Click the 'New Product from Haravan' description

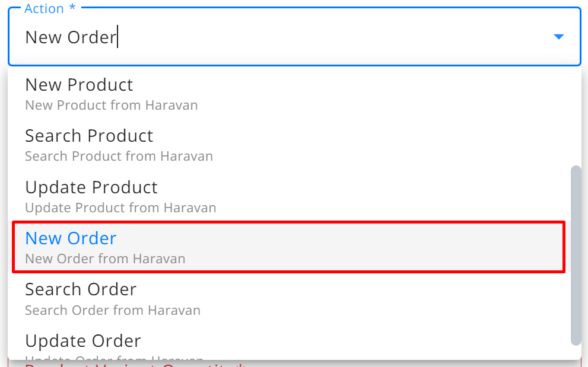point(112,106)
